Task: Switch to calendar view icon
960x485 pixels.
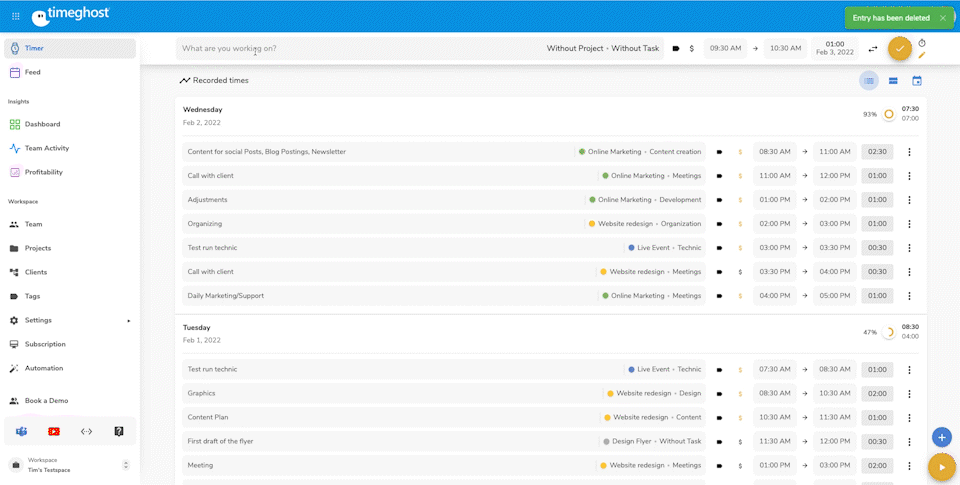Action: click(x=917, y=81)
